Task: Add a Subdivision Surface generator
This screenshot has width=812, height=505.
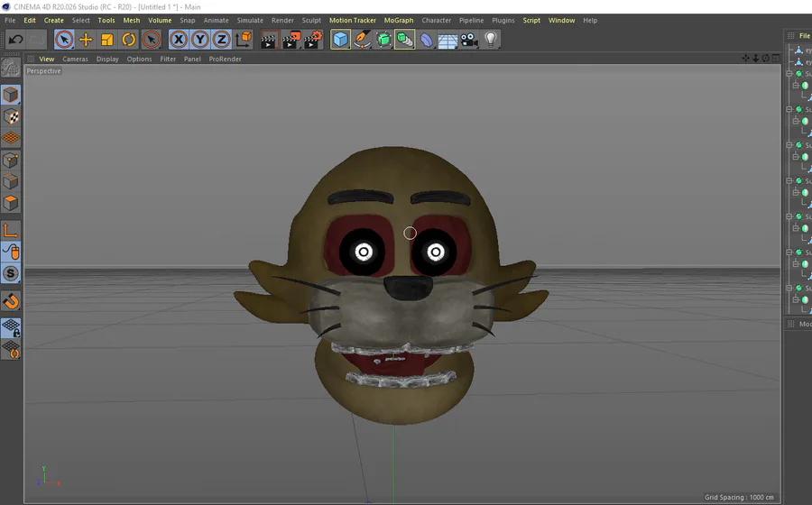Action: tap(383, 40)
